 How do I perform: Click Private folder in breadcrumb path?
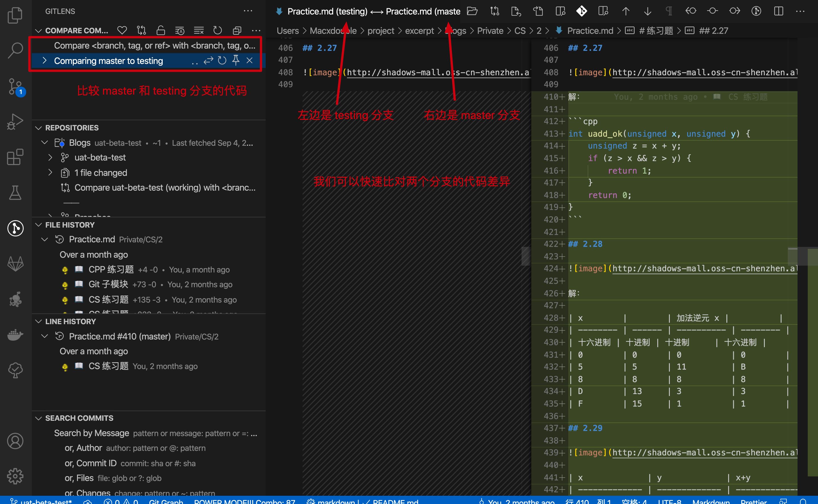[490, 31]
